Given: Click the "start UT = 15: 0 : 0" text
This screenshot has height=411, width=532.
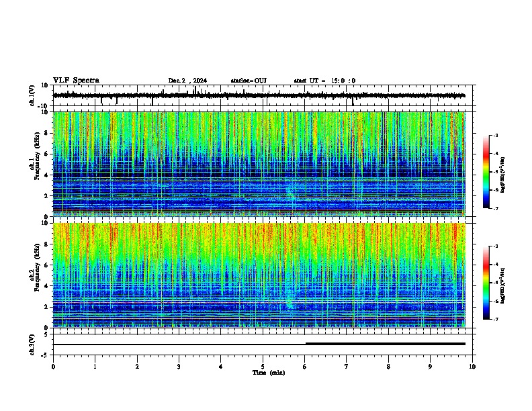Looking at the screenshot, I should (x=324, y=81).
